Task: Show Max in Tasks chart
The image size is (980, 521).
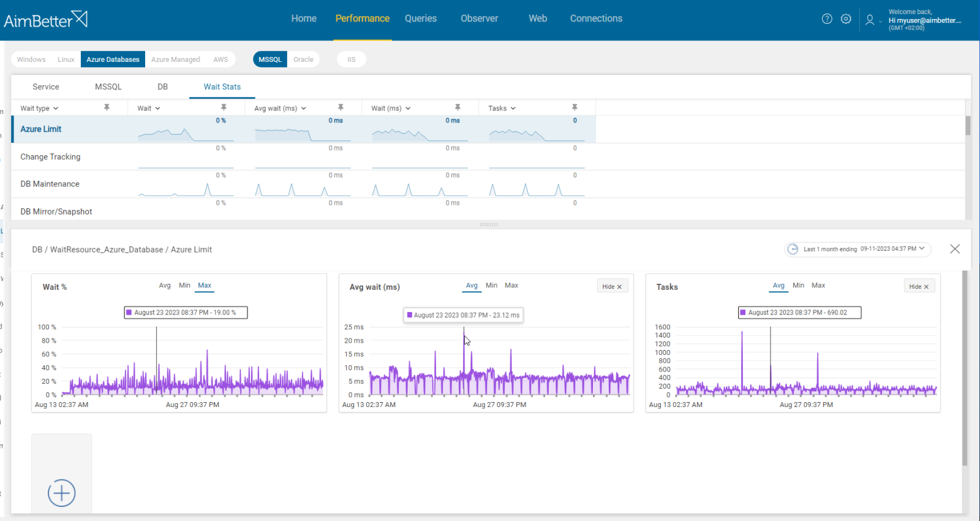Action: [818, 286]
